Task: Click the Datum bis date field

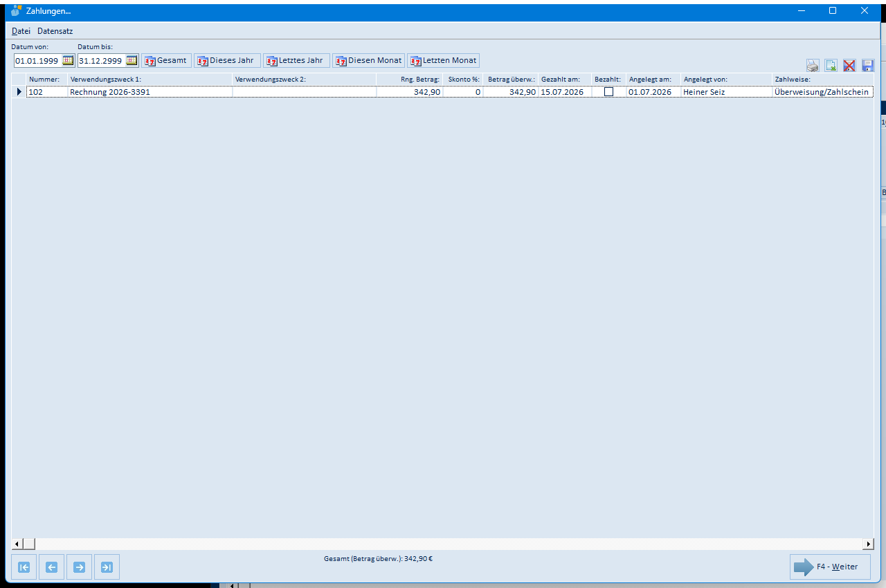Action: (x=101, y=61)
